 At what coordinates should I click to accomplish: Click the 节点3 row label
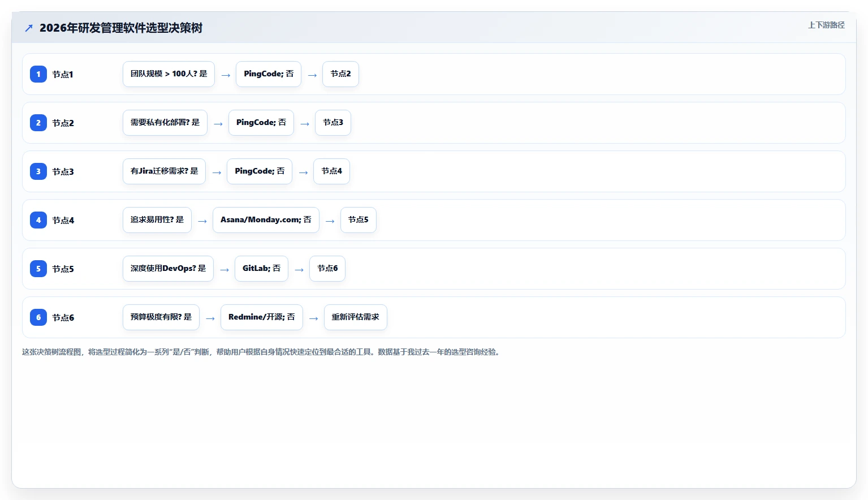(63, 172)
